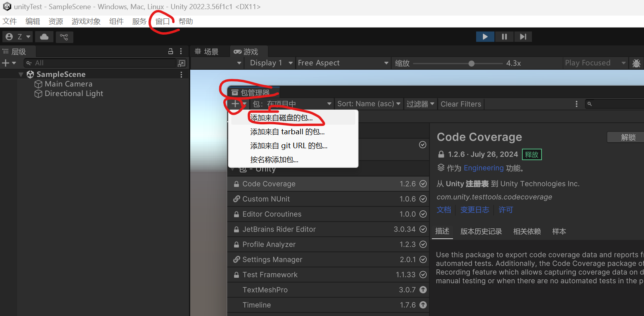Open the 变更日志 changelog link
644x316 pixels.
click(x=475, y=210)
